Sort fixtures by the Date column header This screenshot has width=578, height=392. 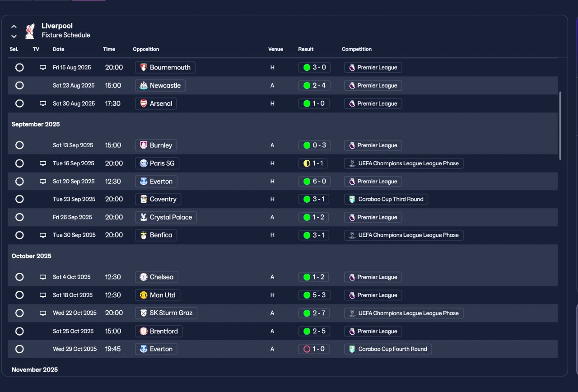coord(59,49)
